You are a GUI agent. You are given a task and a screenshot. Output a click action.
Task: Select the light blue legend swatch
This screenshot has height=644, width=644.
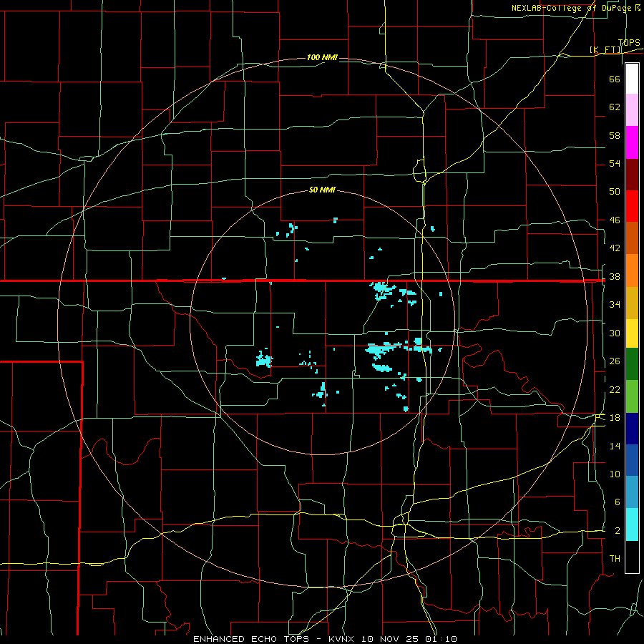(x=632, y=492)
